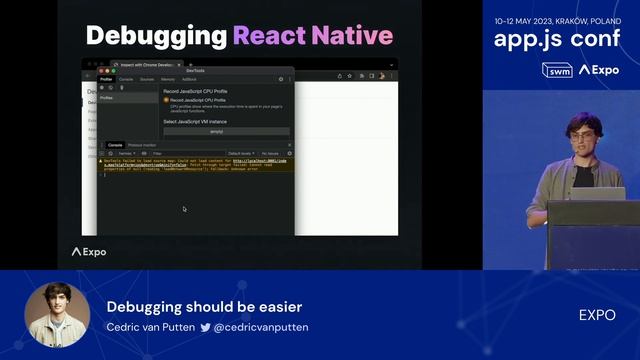Image resolution: width=640 pixels, height=360 pixels.
Task: Click the console prompt input line
Action: (196, 175)
